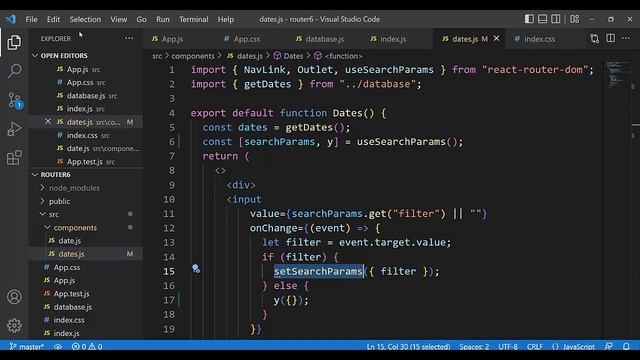This screenshot has height=360, width=640.
Task: Click Spaces: 2 indentation setting
Action: point(474,347)
